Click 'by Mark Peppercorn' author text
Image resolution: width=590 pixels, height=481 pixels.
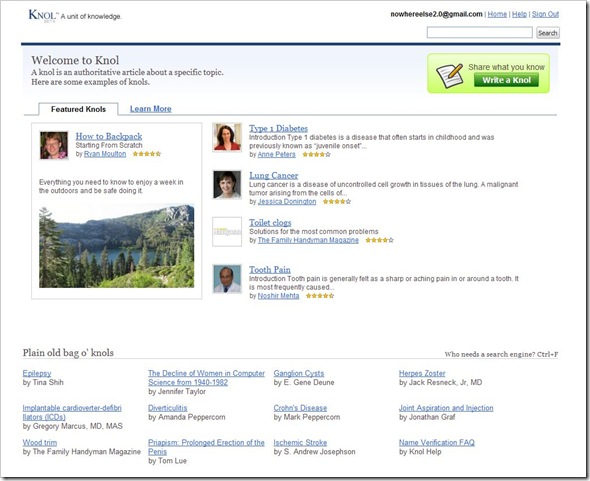307,417
